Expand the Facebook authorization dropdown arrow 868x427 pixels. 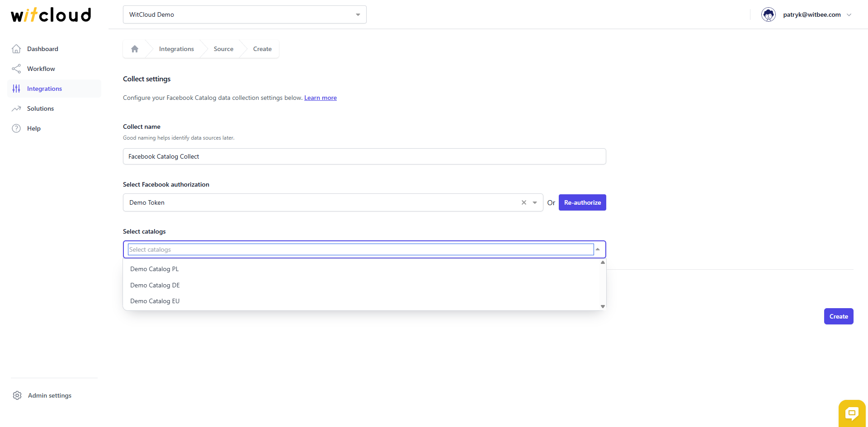[x=535, y=202]
